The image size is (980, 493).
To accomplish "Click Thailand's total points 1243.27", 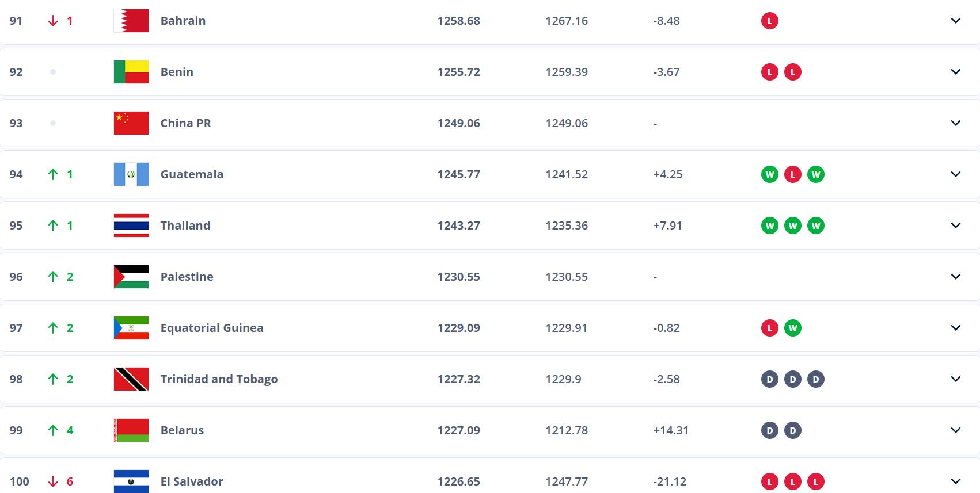I will tap(458, 226).
